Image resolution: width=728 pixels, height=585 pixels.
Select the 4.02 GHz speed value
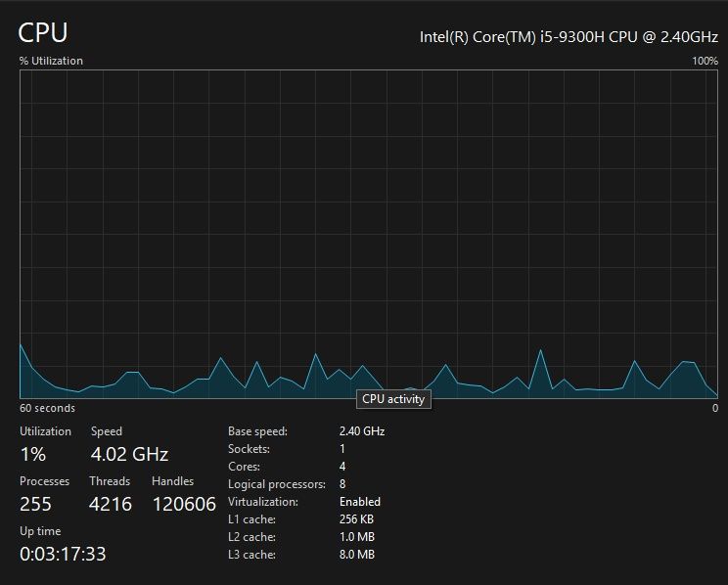point(129,454)
